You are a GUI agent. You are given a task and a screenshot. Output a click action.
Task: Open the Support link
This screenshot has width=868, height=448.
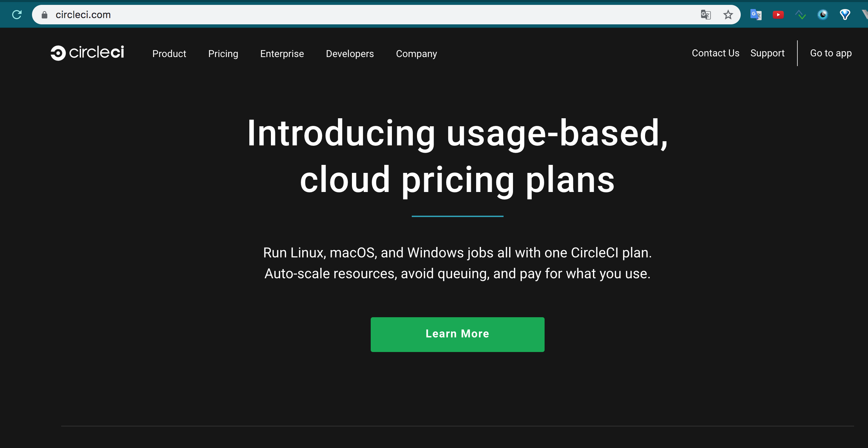(x=767, y=53)
